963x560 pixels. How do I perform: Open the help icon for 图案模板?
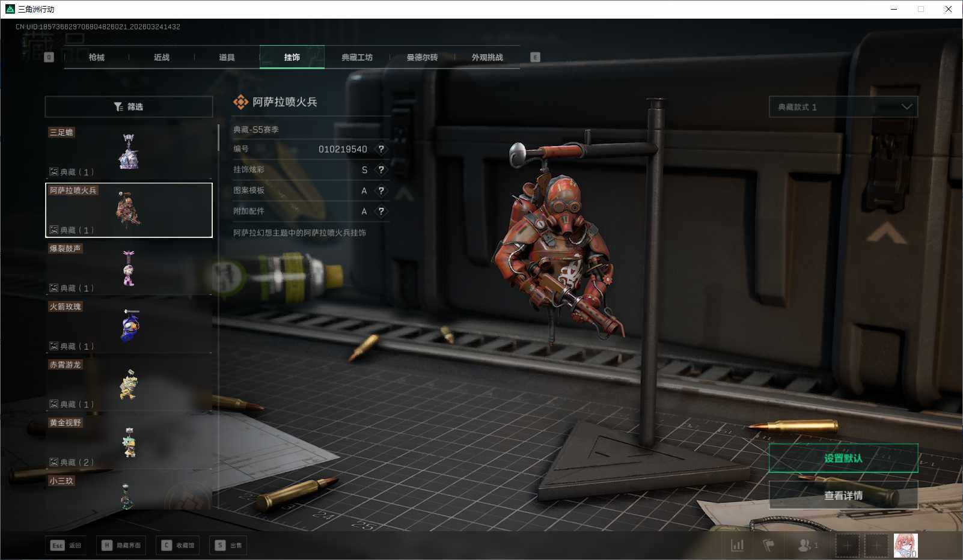381,190
